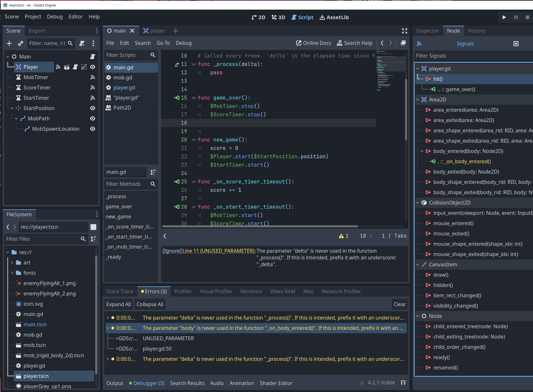533x392 pixels.
Task: Click the instantiate scene link icon
Action: coord(21,43)
